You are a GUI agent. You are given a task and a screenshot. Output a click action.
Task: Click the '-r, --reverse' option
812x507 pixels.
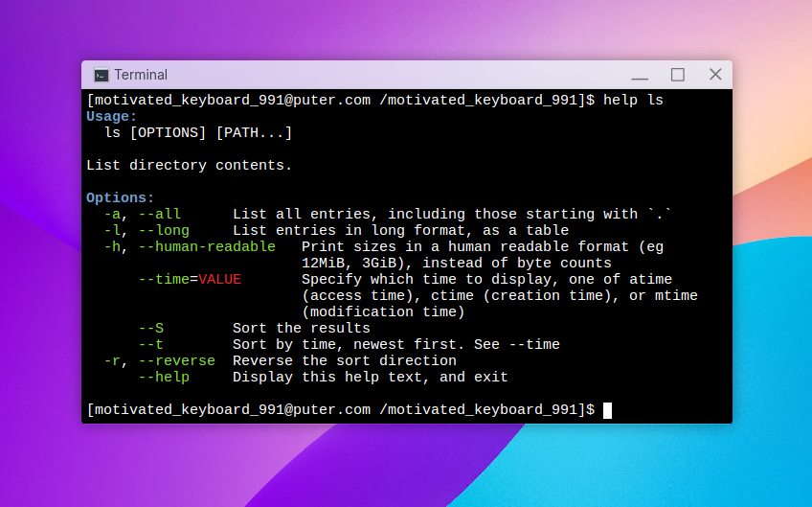click(160, 360)
